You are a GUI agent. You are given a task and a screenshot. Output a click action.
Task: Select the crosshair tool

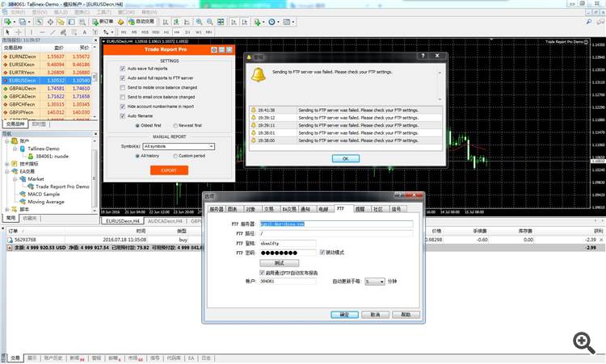tap(18, 32)
